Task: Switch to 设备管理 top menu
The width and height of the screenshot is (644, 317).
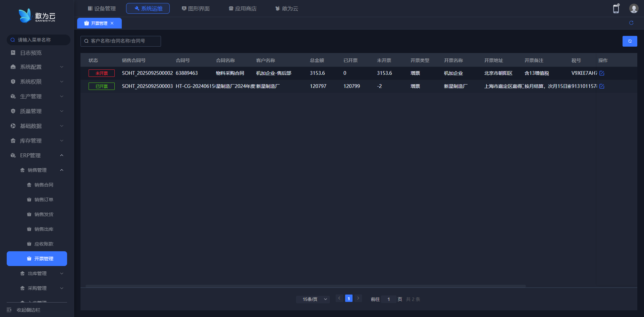Action: (x=102, y=8)
